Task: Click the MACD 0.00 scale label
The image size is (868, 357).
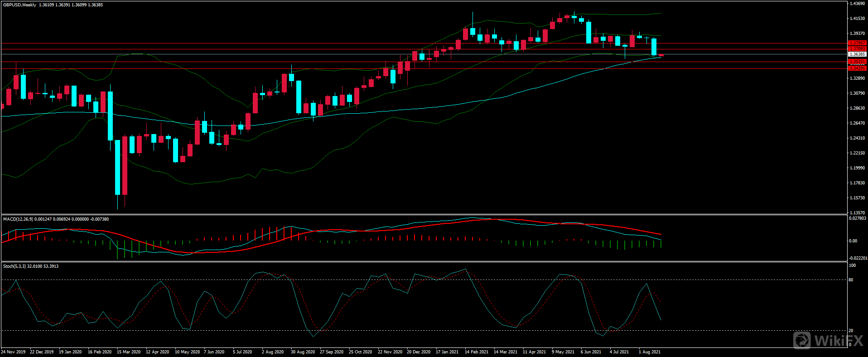Action: (853, 241)
